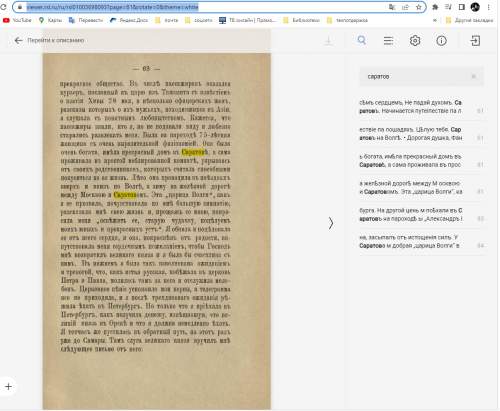Open the Библиотеки bookmarks folder

point(302,20)
